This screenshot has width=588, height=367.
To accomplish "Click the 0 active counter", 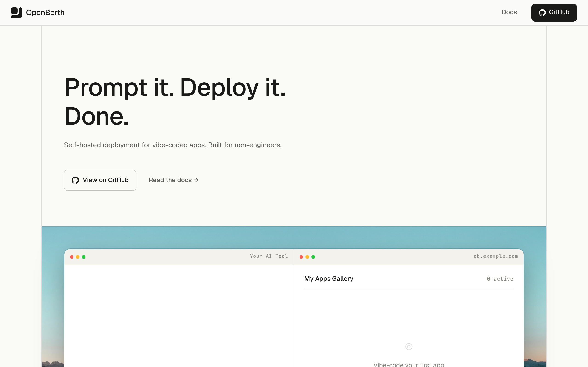I will click(x=500, y=279).
